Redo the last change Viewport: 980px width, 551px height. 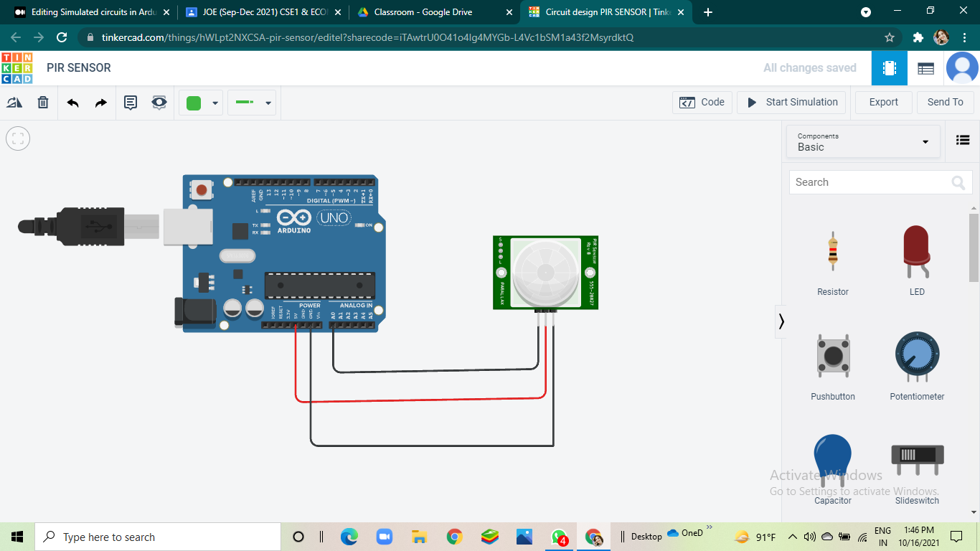100,102
